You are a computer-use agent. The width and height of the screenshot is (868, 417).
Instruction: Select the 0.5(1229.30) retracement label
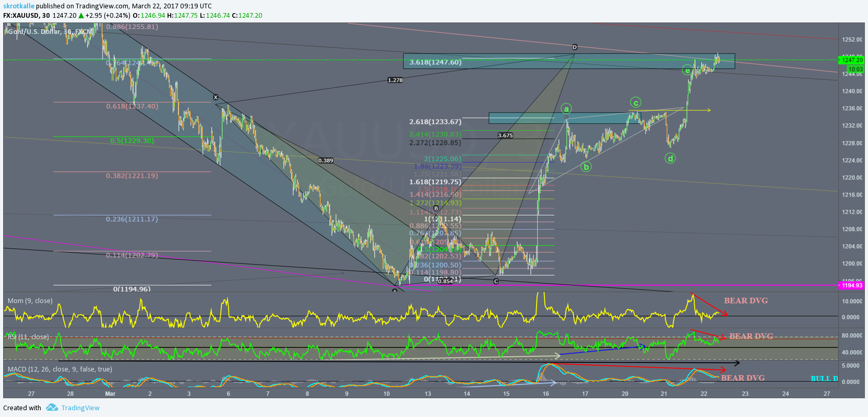[132, 141]
